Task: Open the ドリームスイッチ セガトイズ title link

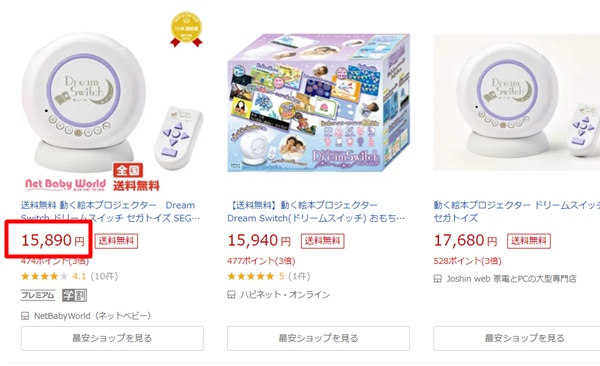Action: tap(517, 211)
